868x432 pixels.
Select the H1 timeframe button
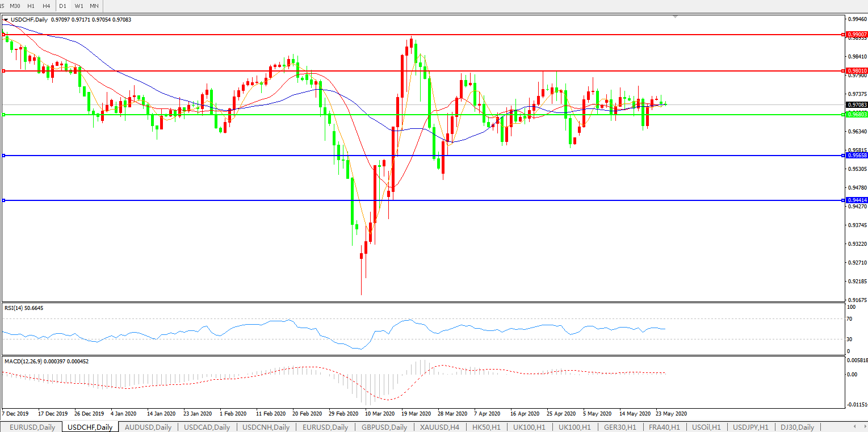pos(31,6)
